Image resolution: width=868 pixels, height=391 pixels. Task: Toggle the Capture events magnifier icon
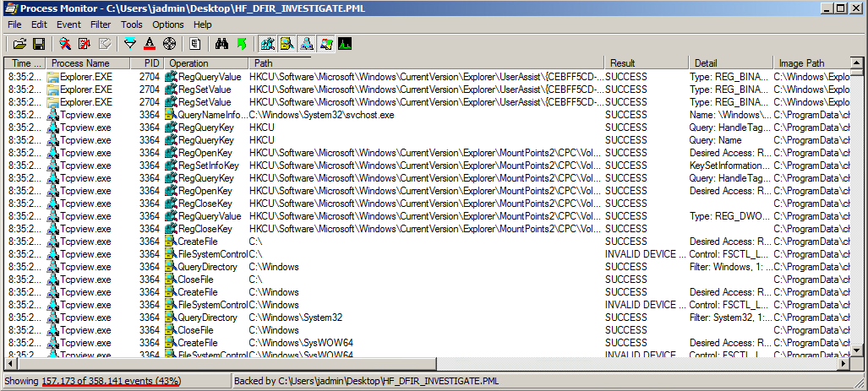65,44
